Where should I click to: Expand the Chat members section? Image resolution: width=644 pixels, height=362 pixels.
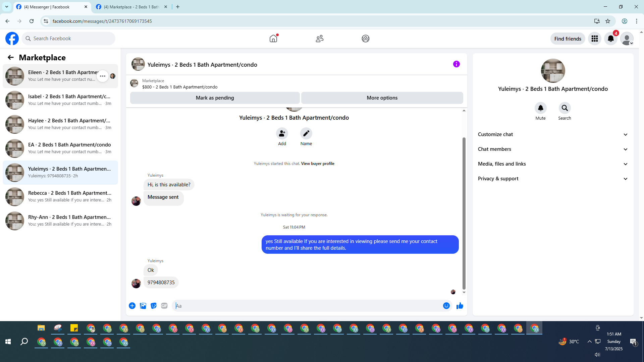tap(552, 149)
